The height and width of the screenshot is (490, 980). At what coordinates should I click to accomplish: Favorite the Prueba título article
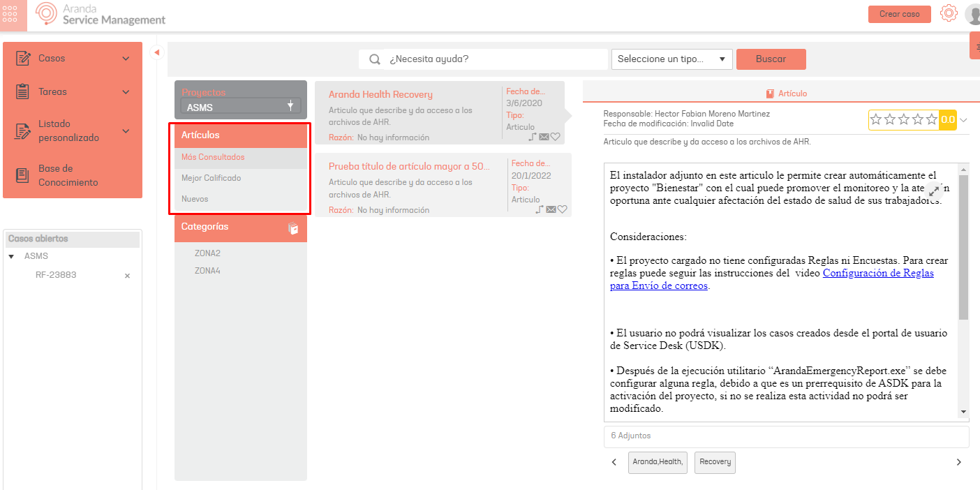click(x=563, y=209)
